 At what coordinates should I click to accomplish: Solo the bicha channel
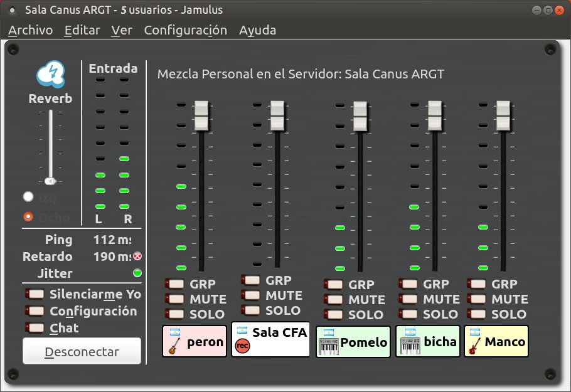coord(408,314)
